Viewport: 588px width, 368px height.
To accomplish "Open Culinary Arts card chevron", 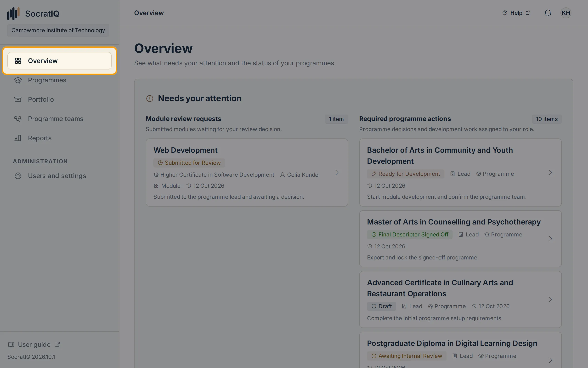I will [x=550, y=299].
